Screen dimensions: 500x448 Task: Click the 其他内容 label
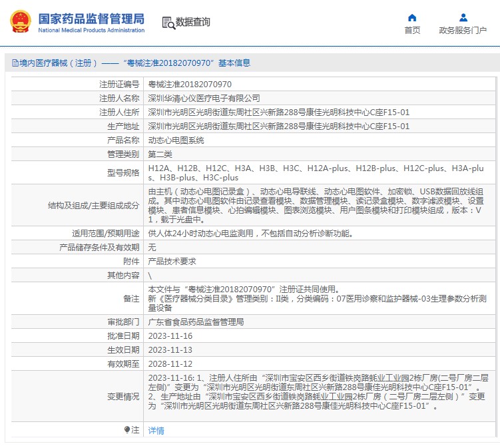(123, 276)
